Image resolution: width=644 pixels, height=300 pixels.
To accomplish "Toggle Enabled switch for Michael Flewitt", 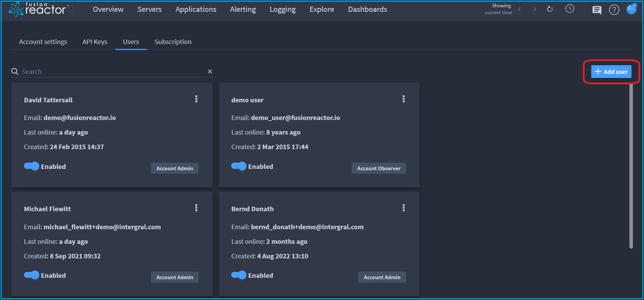I will coord(31,275).
